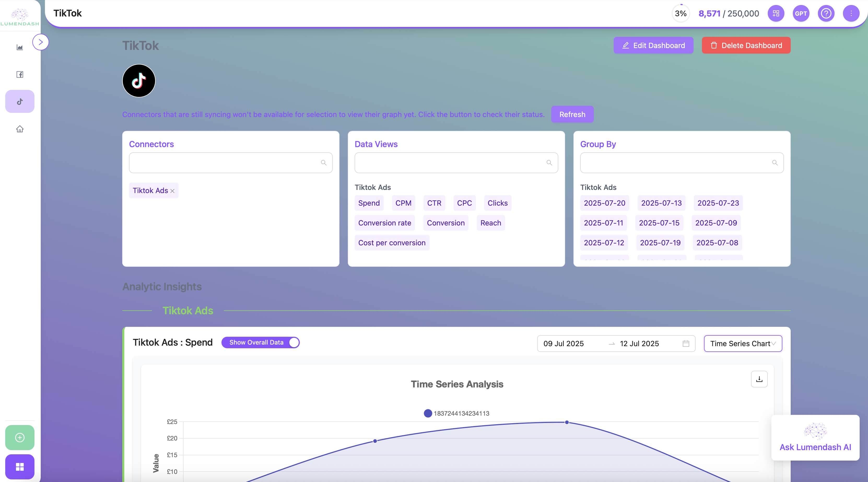The height and width of the screenshot is (482, 868).
Task: Open the grid dashboards sidebar button
Action: click(x=20, y=467)
